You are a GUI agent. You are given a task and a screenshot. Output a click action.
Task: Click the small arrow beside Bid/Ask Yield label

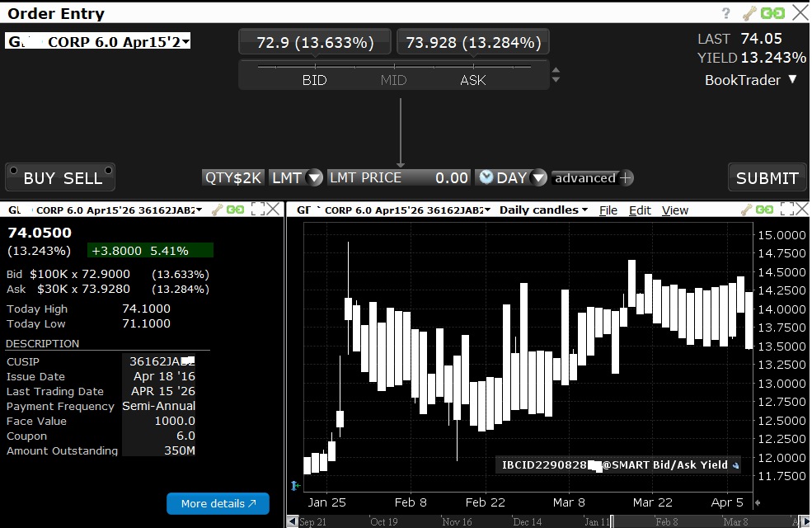coord(735,465)
